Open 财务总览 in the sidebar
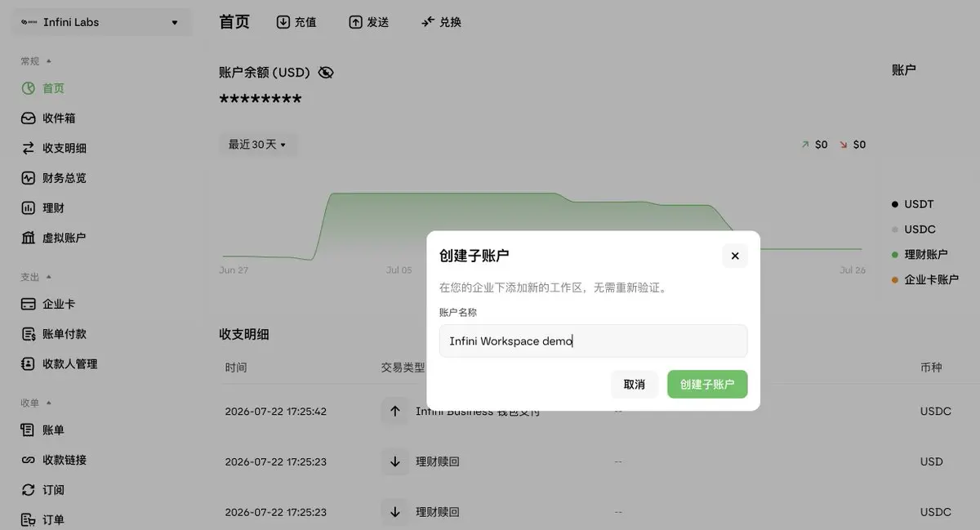This screenshot has width=980, height=530. click(65, 178)
